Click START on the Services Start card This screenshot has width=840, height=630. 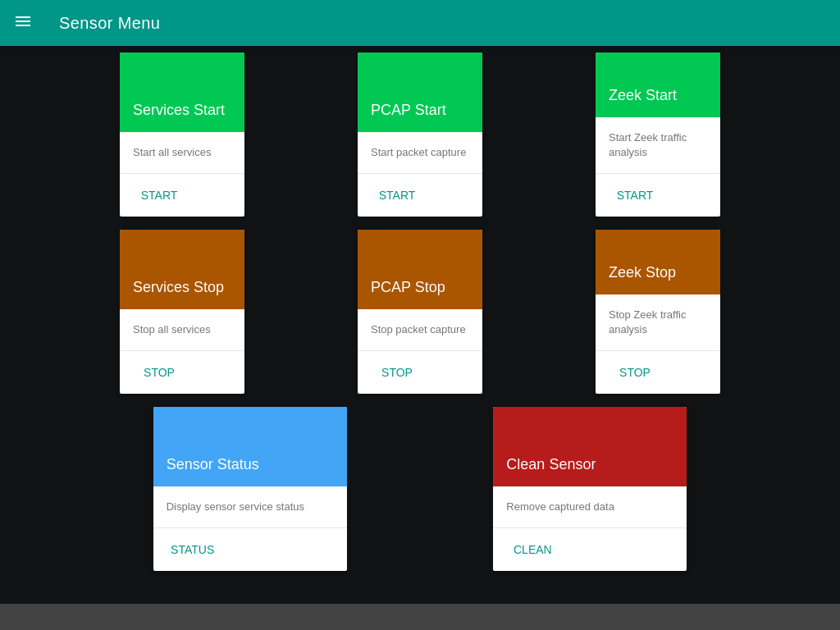[158, 195]
